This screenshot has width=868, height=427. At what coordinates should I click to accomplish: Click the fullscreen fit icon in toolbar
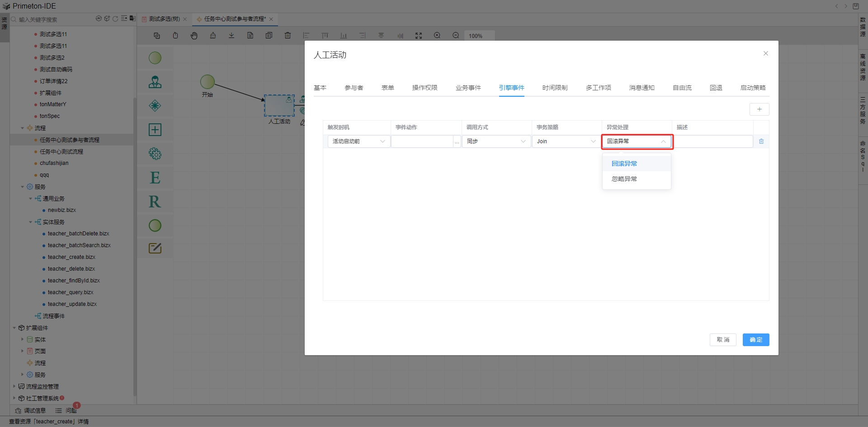[419, 36]
